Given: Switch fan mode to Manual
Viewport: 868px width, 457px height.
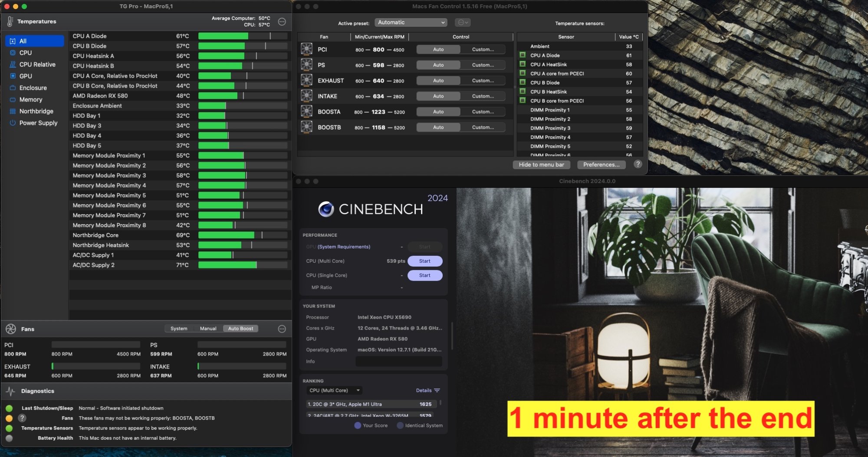Looking at the screenshot, I should click(208, 329).
